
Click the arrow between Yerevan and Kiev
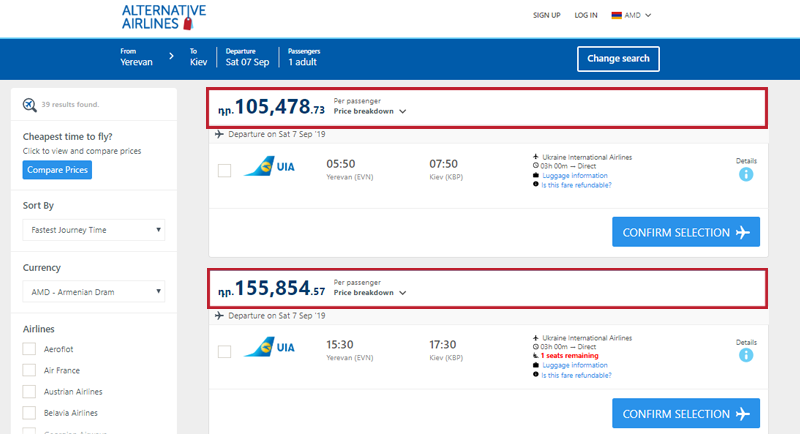point(171,56)
